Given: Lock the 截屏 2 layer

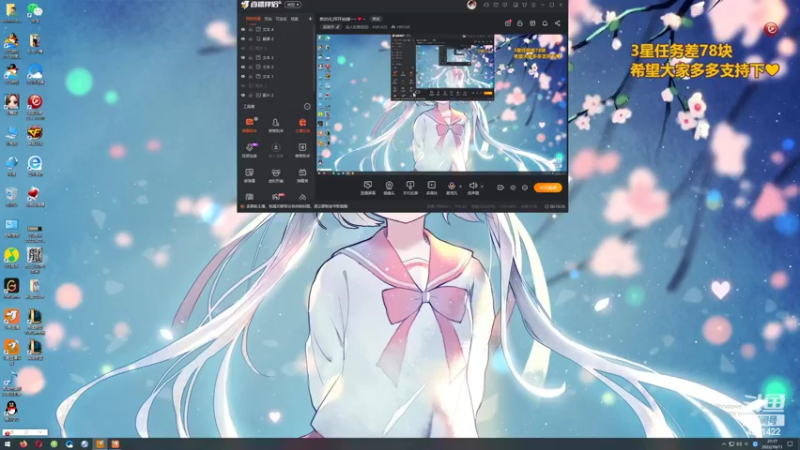Looking at the screenshot, I should (251, 39).
